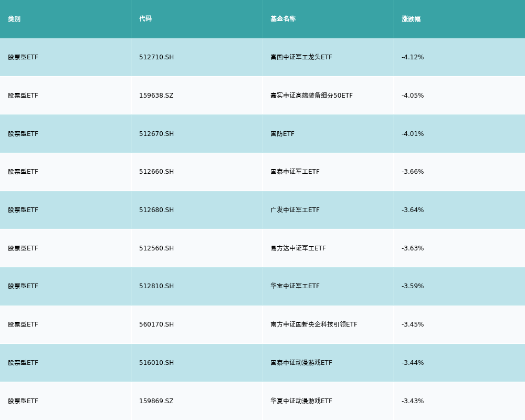Click 股票型ETF in the 国防ETF row
This screenshot has width=525, height=420.
tap(23, 134)
